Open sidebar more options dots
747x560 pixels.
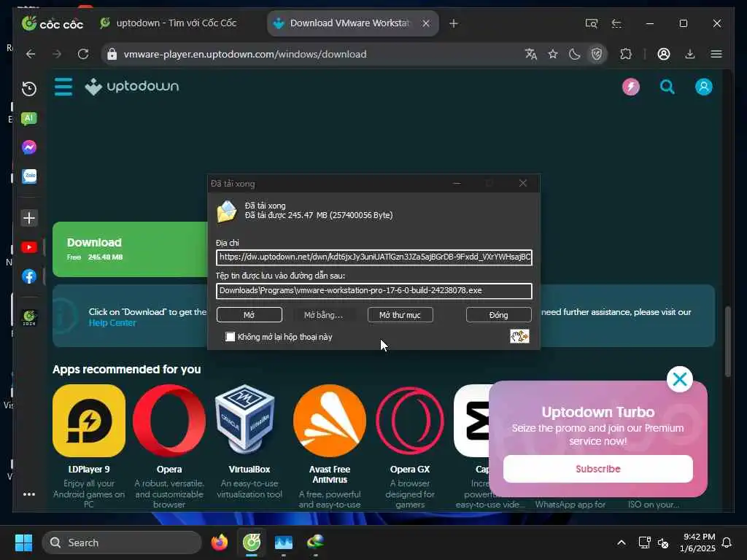(29, 494)
